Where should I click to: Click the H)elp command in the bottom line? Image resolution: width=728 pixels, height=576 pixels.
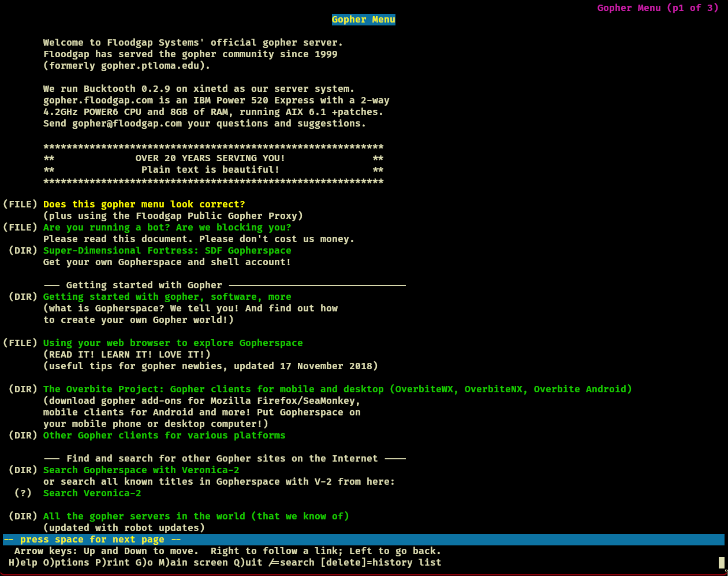click(23, 563)
